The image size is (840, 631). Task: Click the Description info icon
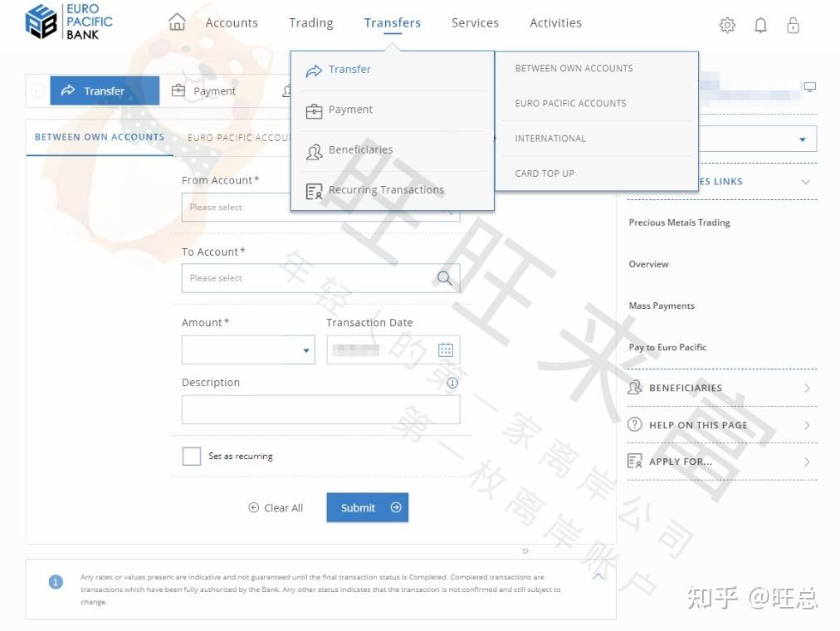[452, 383]
